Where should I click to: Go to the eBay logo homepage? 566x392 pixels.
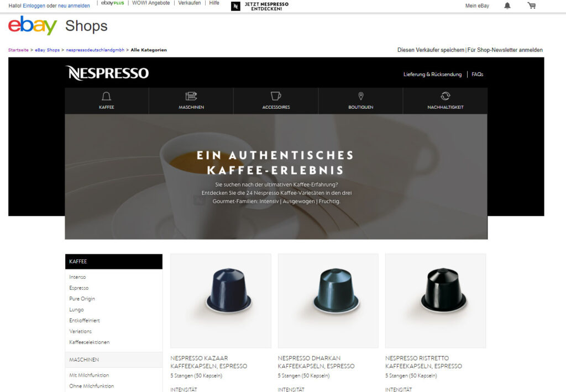(33, 25)
